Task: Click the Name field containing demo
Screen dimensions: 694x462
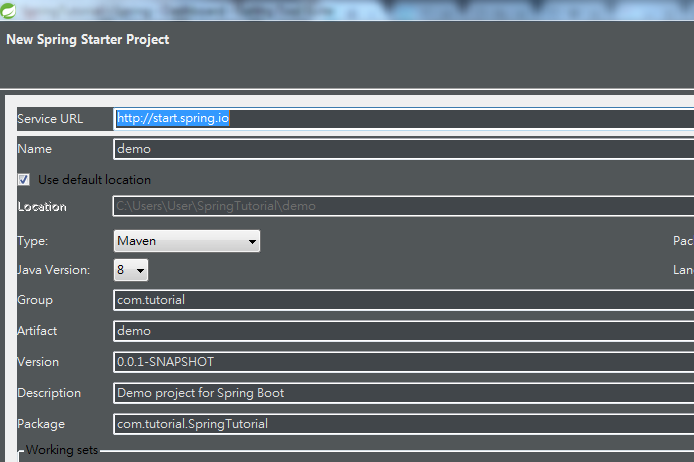Action: tap(404, 149)
